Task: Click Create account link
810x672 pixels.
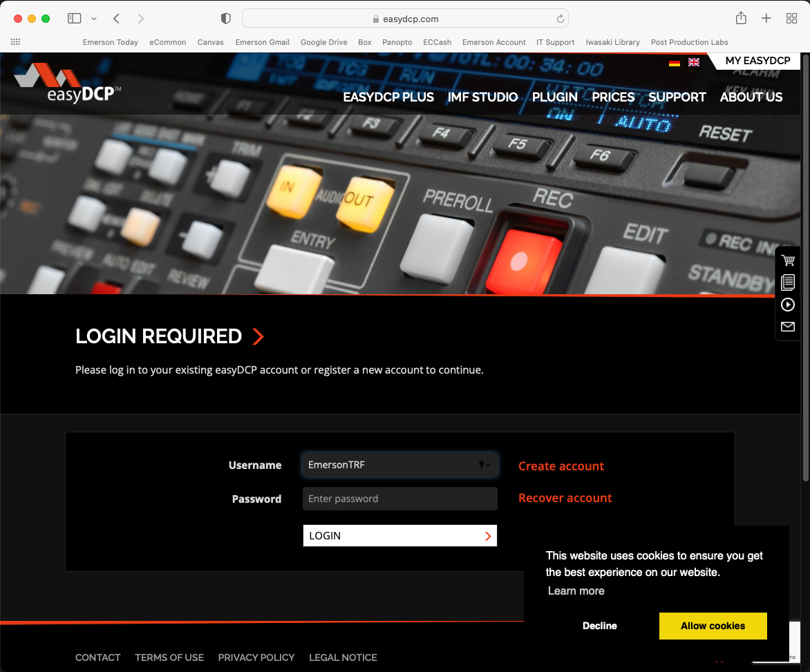Action: pos(561,466)
